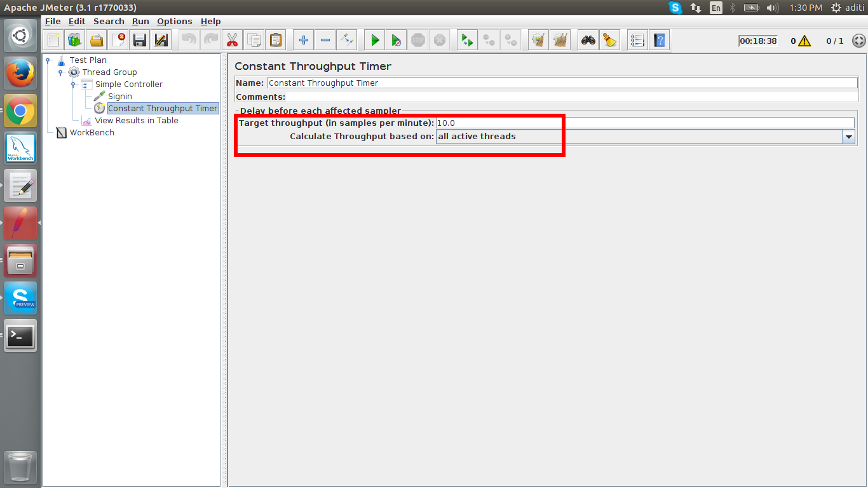868x488 pixels.
Task: Open the Edit menu
Action: click(x=77, y=21)
